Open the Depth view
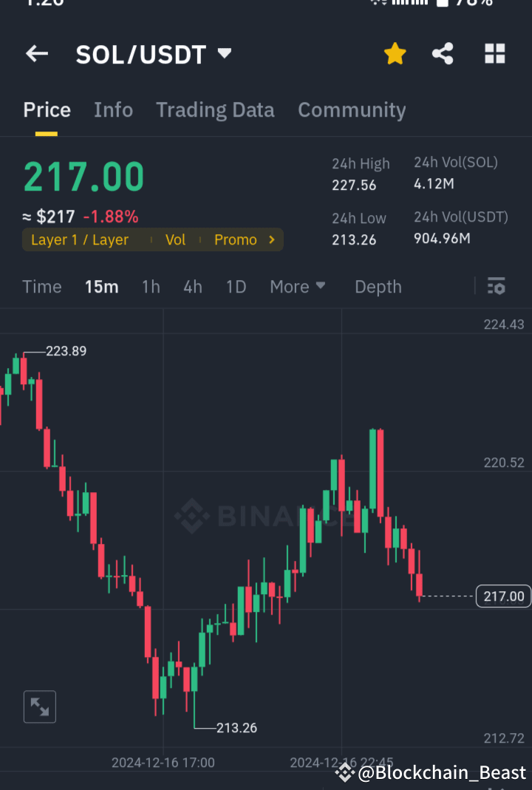This screenshot has height=790, width=532. pos(378,287)
